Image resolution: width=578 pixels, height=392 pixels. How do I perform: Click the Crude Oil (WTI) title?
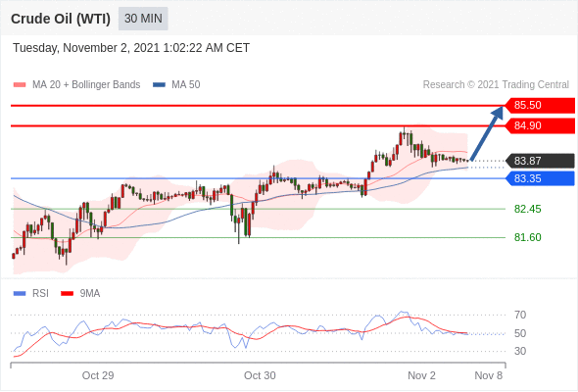pos(61,19)
